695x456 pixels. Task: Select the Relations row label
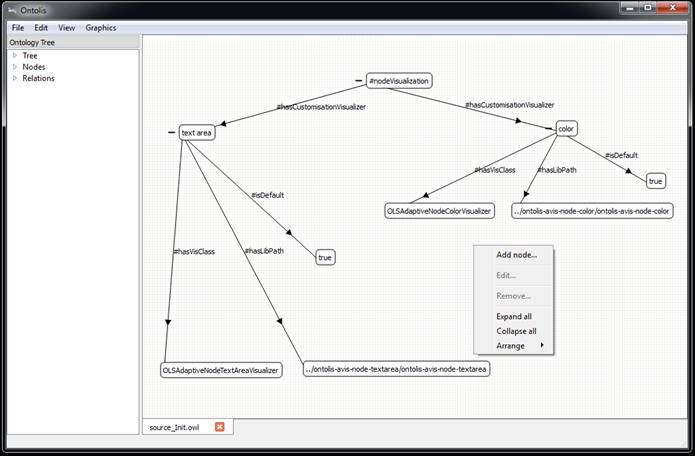tap(38, 78)
